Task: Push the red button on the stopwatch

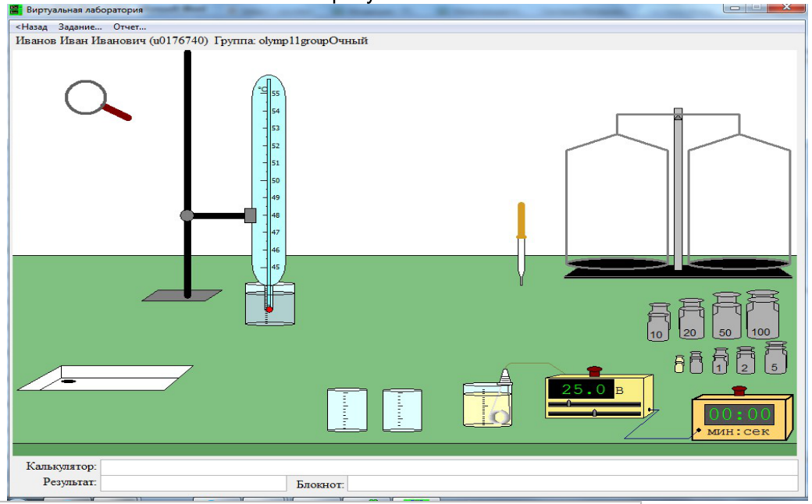Action: (x=739, y=390)
